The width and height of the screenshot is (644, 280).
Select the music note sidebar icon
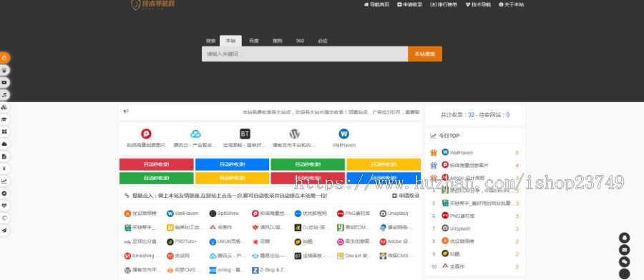(4, 95)
